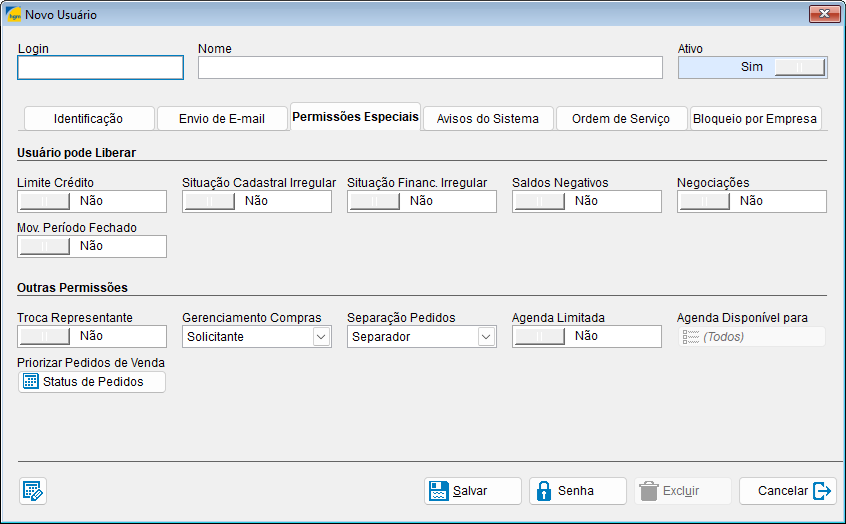Select the Bloqueio por Empresa tab

pyautogui.click(x=755, y=118)
